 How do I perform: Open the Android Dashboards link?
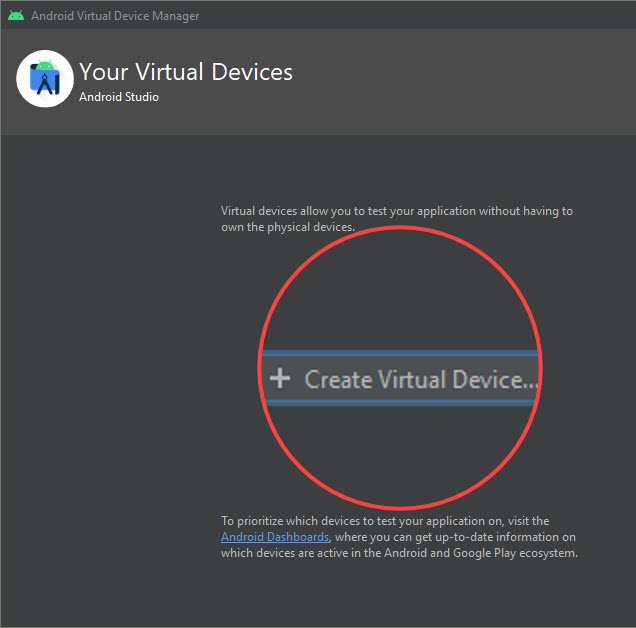pos(274,537)
